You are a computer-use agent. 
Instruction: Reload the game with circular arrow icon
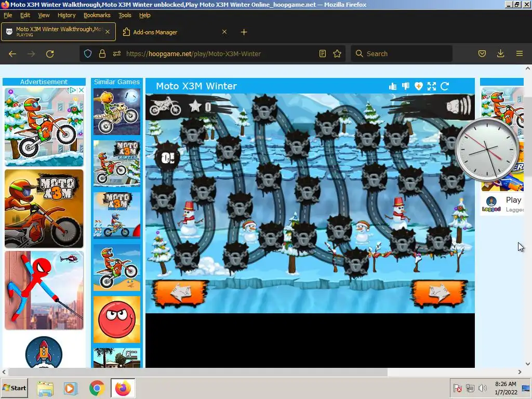click(x=445, y=86)
